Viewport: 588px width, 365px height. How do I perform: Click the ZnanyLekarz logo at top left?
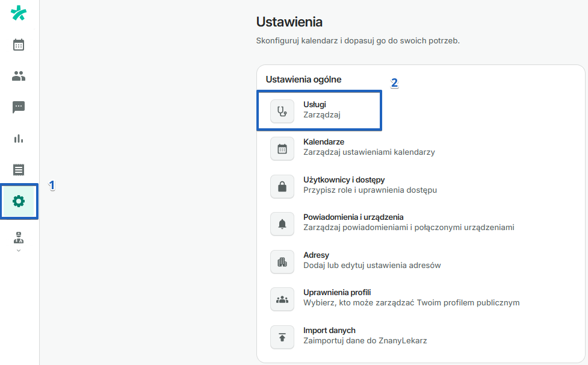tap(18, 12)
